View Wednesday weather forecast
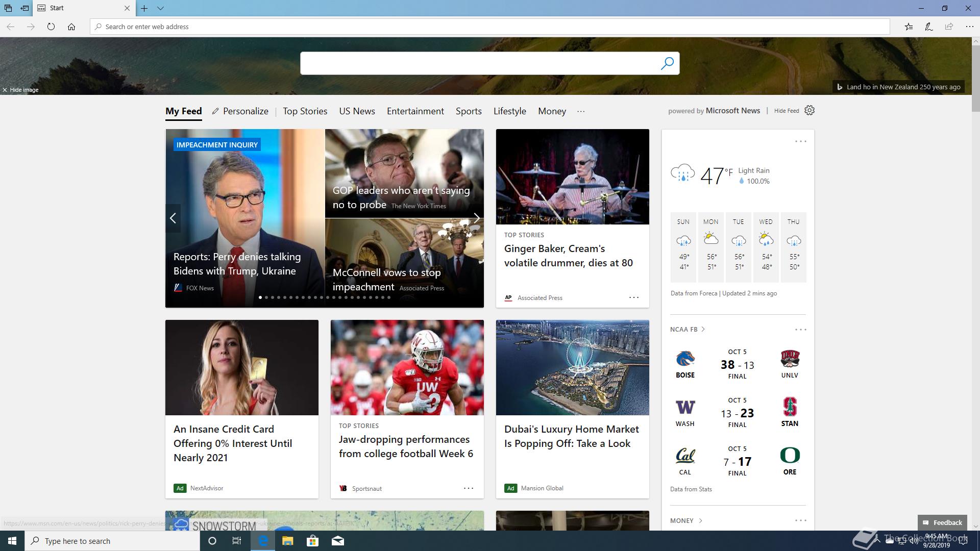980x551 pixels. [766, 247]
